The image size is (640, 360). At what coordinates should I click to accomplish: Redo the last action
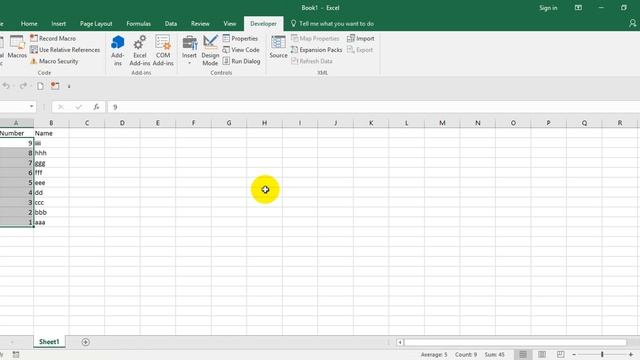23,86
